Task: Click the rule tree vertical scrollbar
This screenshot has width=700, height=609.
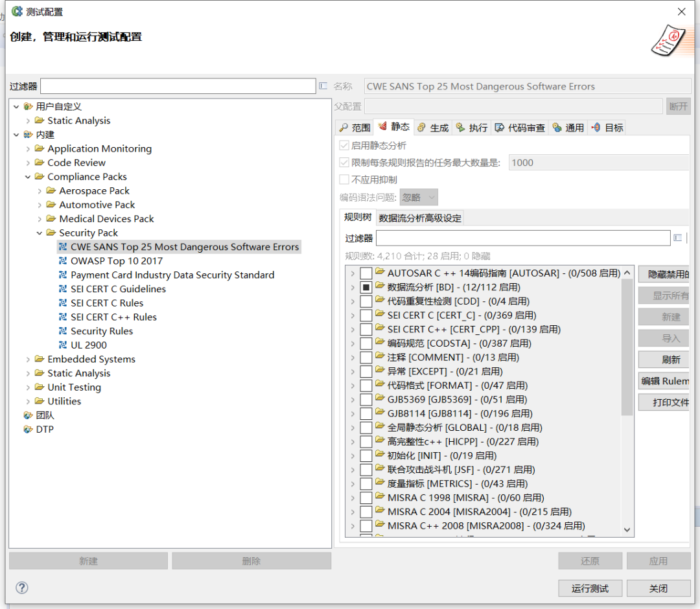Action: click(x=627, y=350)
